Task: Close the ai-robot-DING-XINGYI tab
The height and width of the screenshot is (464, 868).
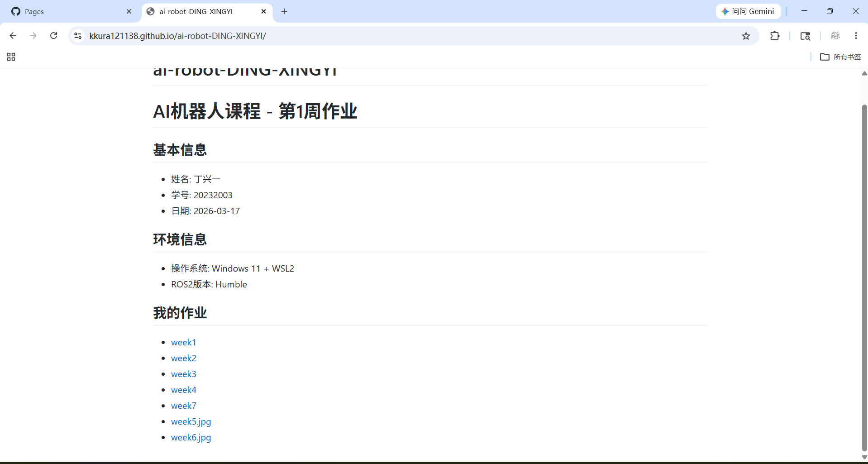Action: pyautogui.click(x=264, y=11)
